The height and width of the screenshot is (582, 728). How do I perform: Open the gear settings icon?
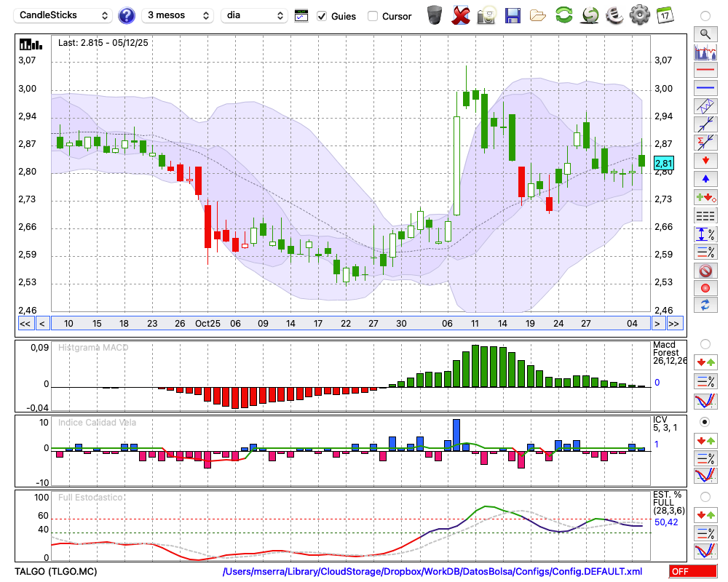pyautogui.click(x=639, y=15)
